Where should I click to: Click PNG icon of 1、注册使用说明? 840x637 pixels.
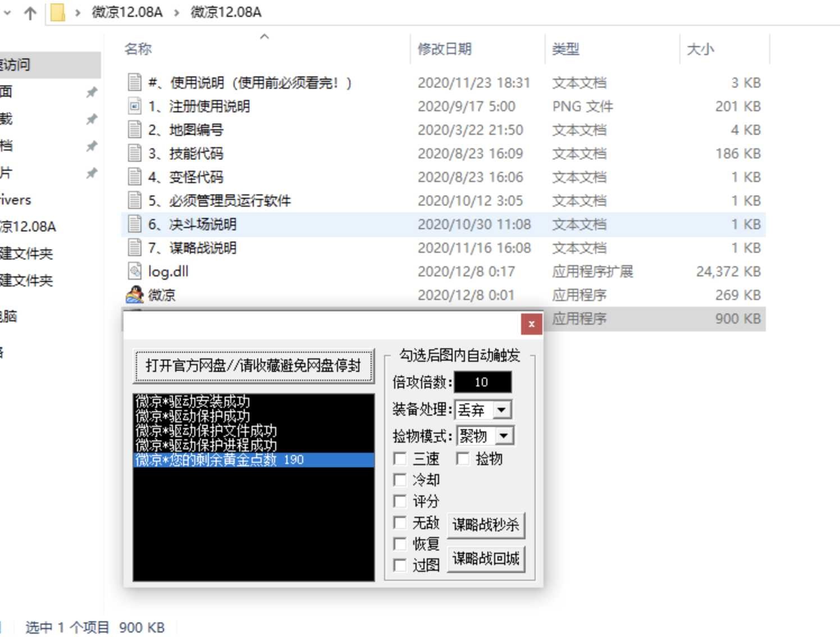coord(135,106)
